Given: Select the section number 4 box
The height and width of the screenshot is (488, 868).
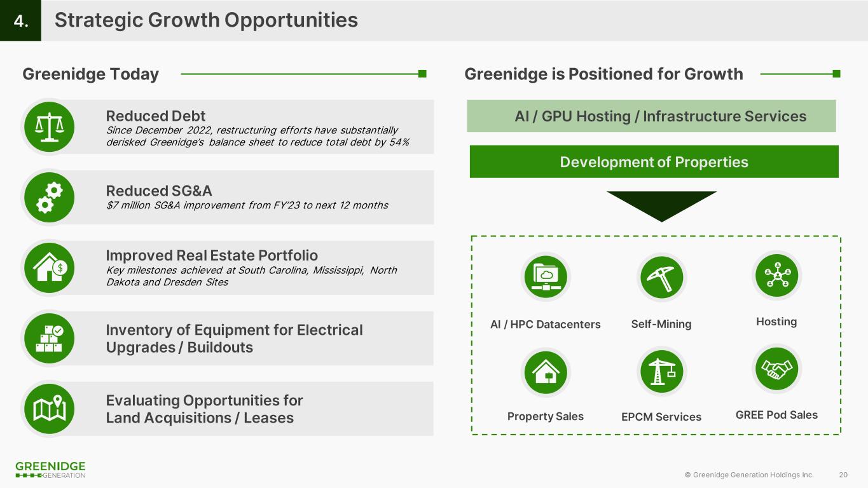Looking at the screenshot, I should (x=20, y=21).
